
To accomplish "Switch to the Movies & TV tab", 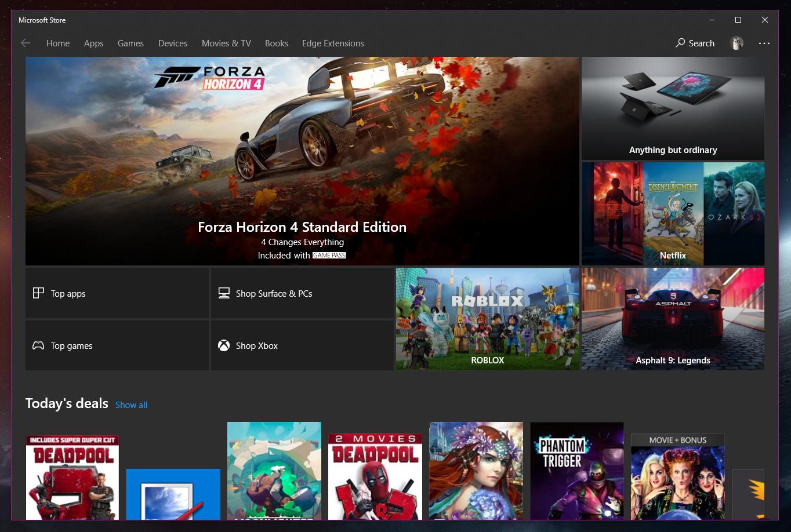I will (226, 43).
